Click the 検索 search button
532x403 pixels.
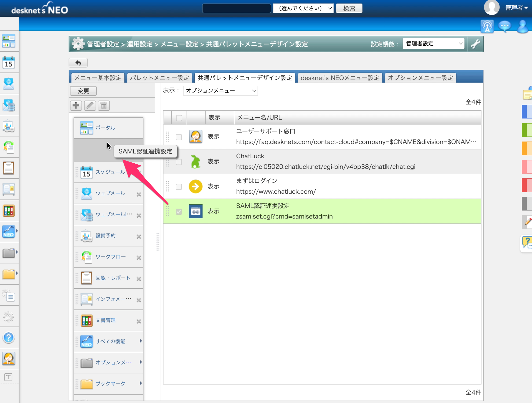click(349, 8)
